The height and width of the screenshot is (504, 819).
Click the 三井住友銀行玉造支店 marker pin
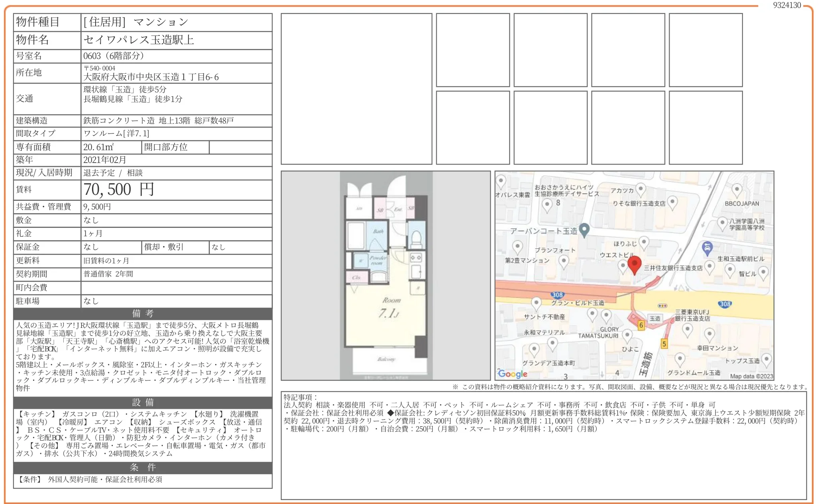[709, 266]
